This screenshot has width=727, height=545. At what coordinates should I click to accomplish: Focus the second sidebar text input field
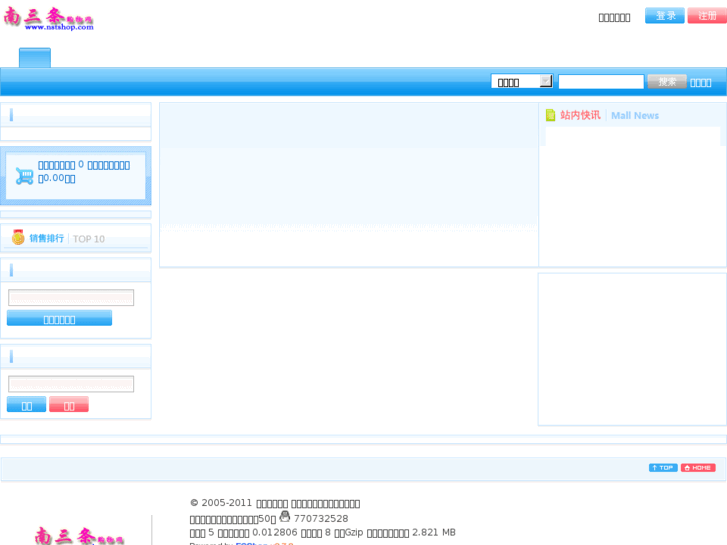point(71,384)
